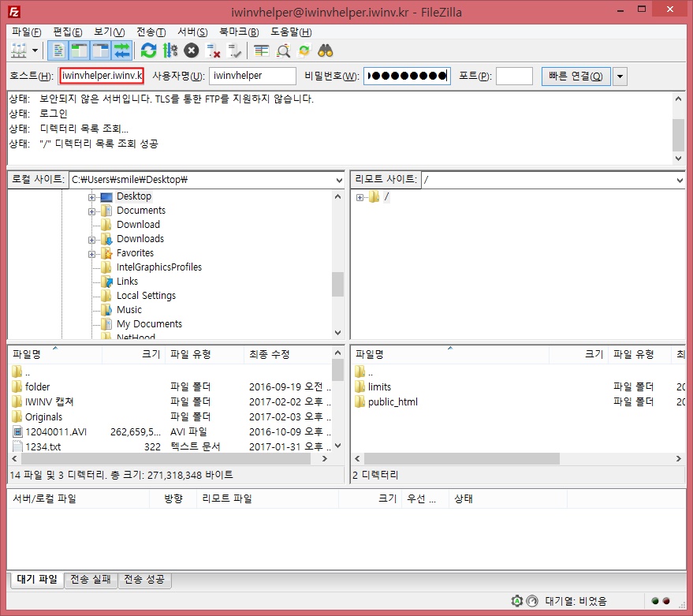Open the Site Manager dropdown arrow

[x=35, y=50]
